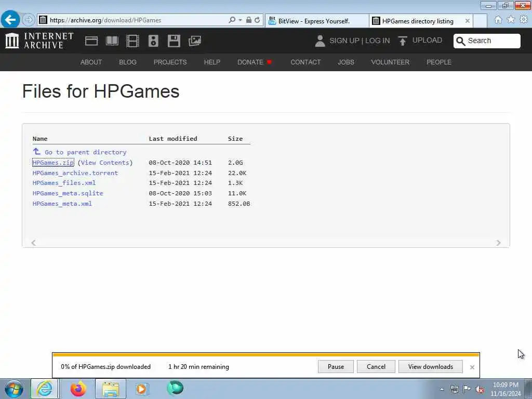Click the security lock icon in address bar

click(249, 20)
